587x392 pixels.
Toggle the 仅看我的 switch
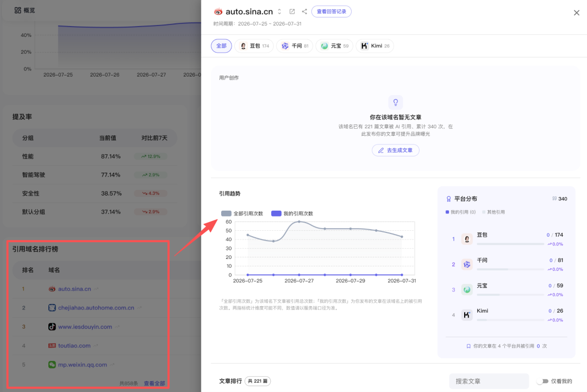coord(543,381)
